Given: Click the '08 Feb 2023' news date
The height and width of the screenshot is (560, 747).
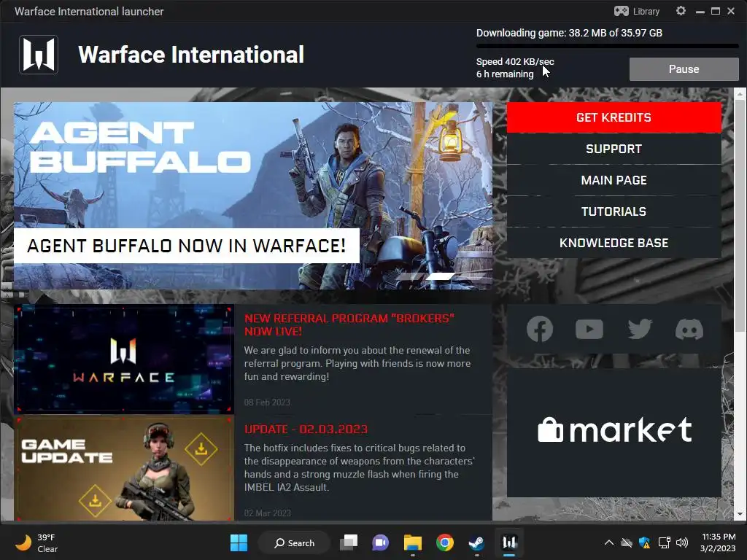Looking at the screenshot, I should pos(267,402).
